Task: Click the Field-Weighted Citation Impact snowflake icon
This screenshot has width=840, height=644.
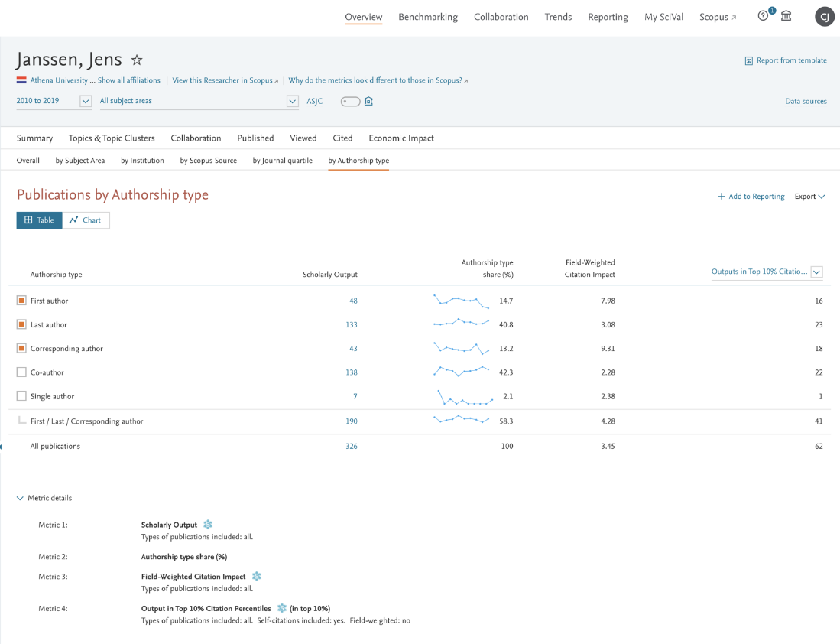Action: click(257, 576)
